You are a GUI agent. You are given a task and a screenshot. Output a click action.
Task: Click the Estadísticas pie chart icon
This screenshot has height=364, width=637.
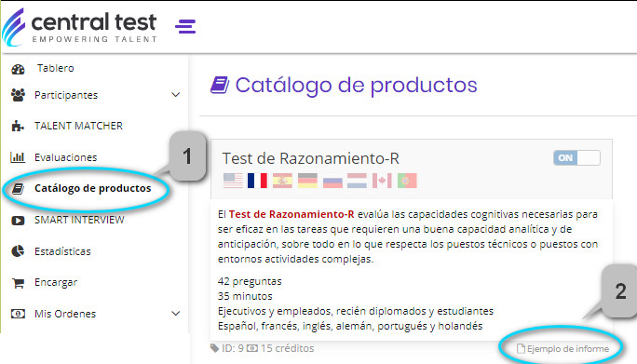pos(18,251)
